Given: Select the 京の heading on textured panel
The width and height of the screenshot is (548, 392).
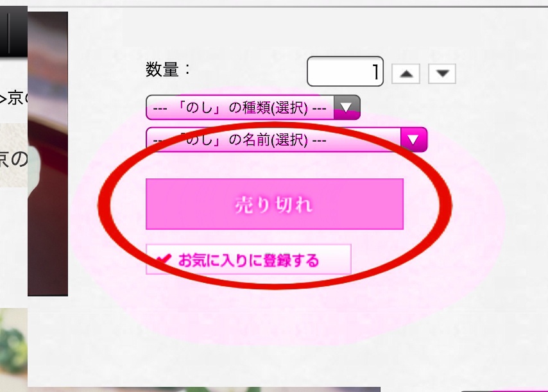Looking at the screenshot, I should 13,159.
